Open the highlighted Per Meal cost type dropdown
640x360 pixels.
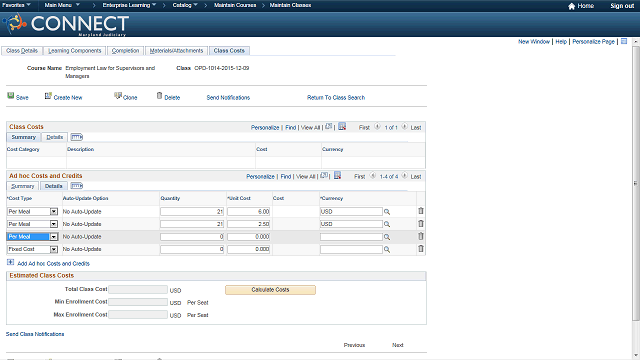pyautogui.click(x=53, y=237)
